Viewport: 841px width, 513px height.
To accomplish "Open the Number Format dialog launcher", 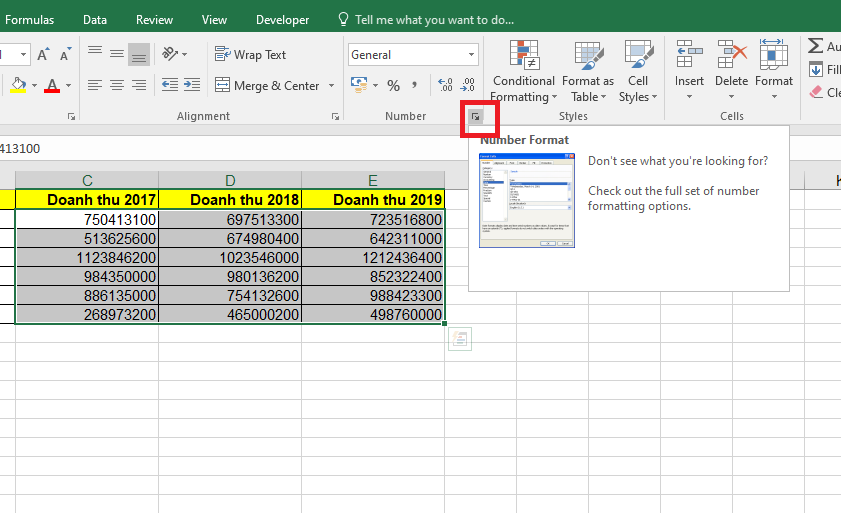I will point(476,117).
